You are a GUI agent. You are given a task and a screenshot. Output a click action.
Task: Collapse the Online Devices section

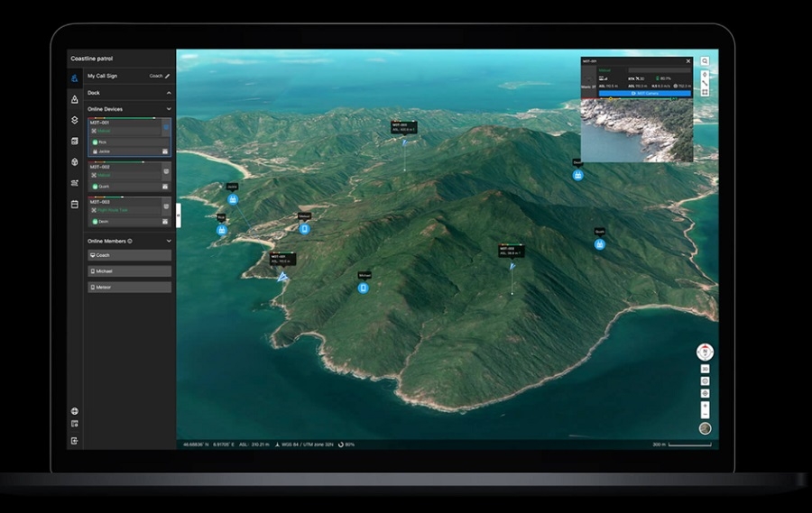click(169, 109)
